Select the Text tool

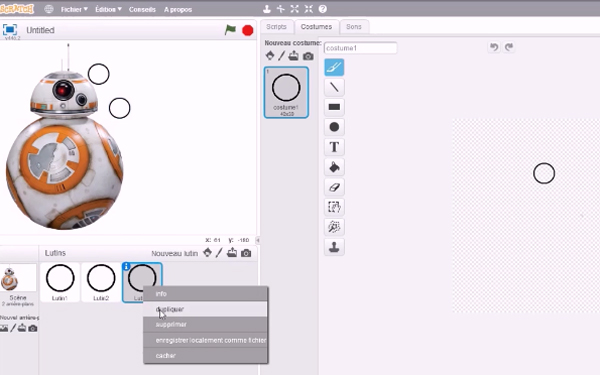[334, 147]
